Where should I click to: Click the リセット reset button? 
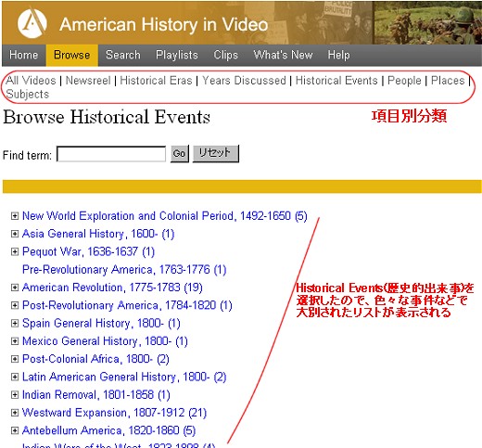pyautogui.click(x=216, y=154)
